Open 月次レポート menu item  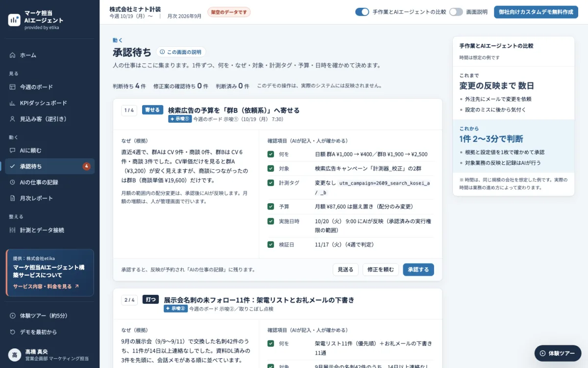pos(49,198)
